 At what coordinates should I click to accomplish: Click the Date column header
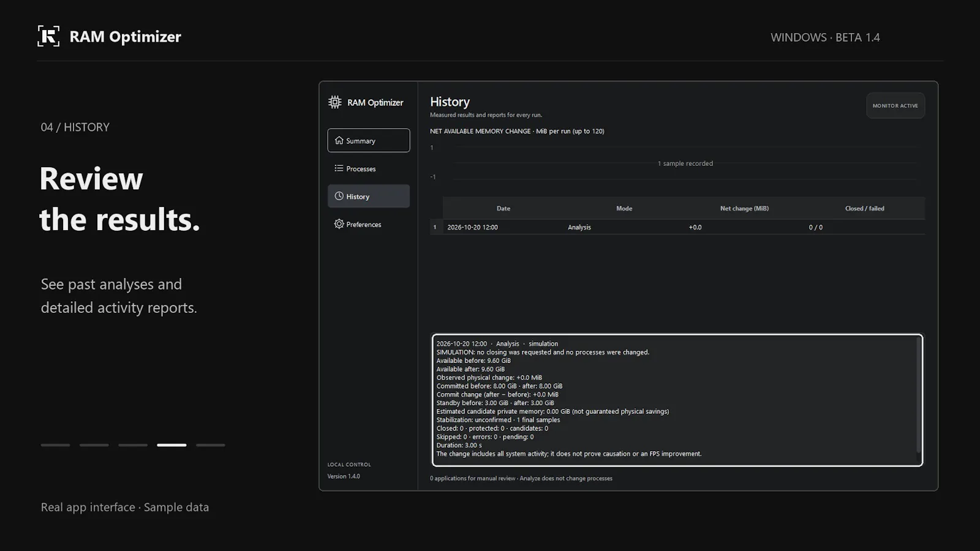[503, 208]
